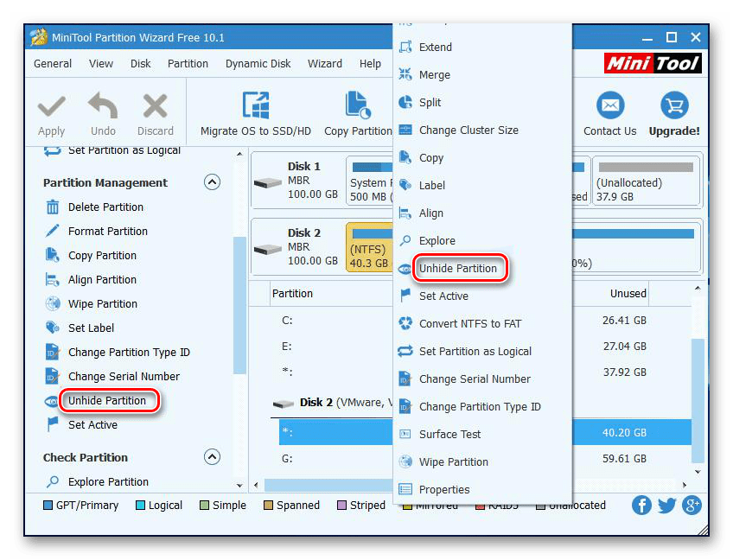Open the Partition menu

coord(188,63)
